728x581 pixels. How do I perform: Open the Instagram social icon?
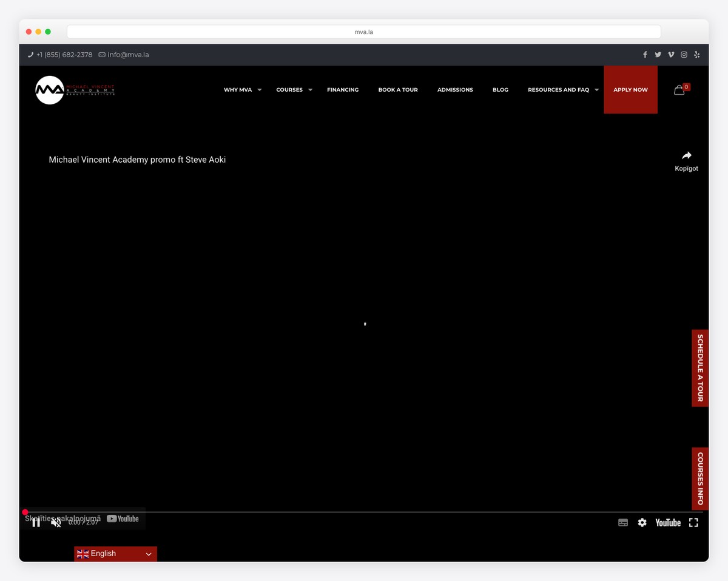click(684, 55)
